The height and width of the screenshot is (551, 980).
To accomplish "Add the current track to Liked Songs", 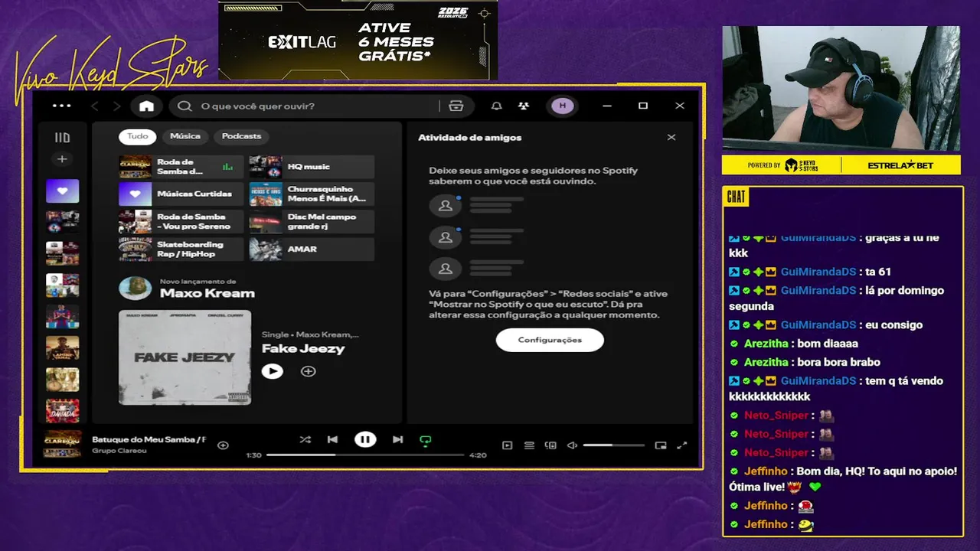I will [223, 445].
